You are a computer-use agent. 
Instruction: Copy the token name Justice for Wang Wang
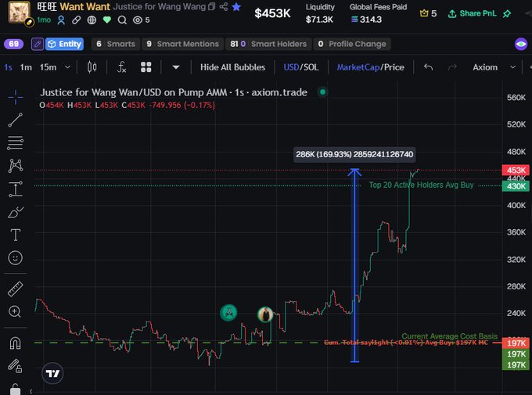click(212, 7)
